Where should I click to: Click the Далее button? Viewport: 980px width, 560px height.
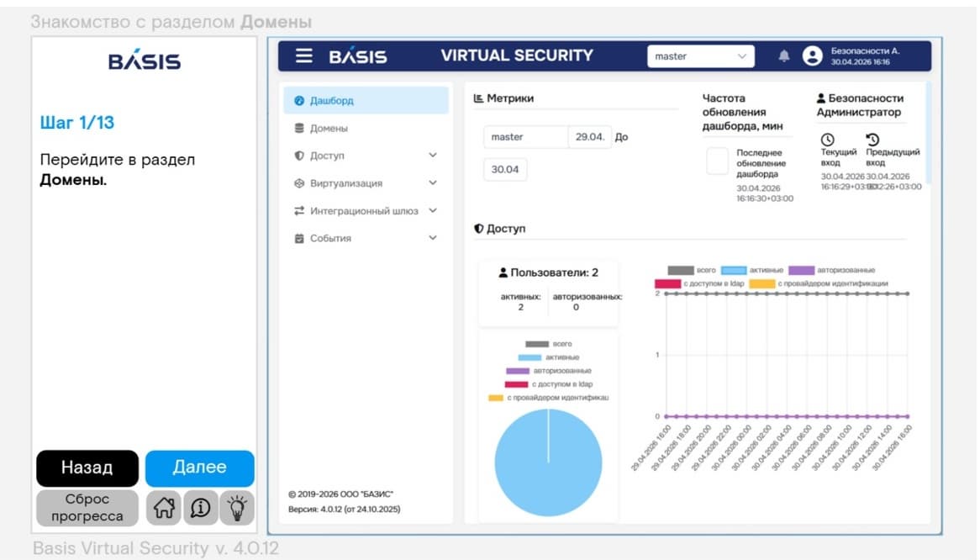click(x=200, y=468)
